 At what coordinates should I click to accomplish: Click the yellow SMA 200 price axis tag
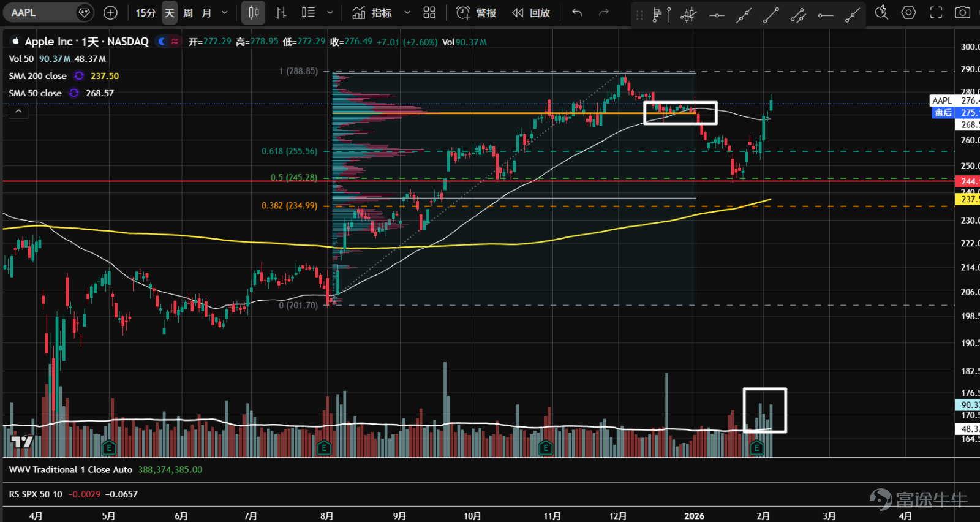(x=968, y=199)
